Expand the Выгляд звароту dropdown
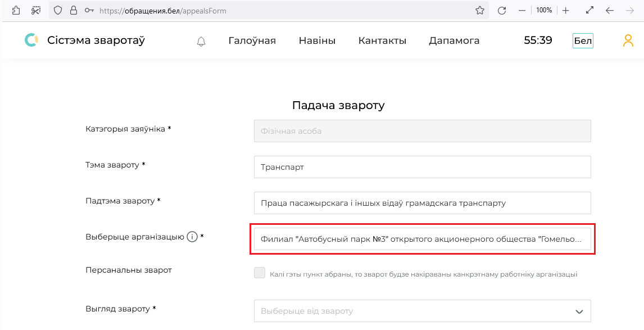The width and height of the screenshot is (644, 330). pyautogui.click(x=422, y=311)
